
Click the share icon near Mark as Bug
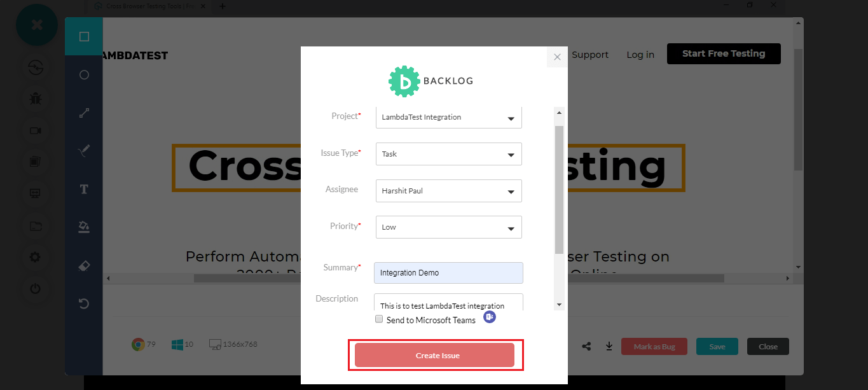(x=586, y=345)
